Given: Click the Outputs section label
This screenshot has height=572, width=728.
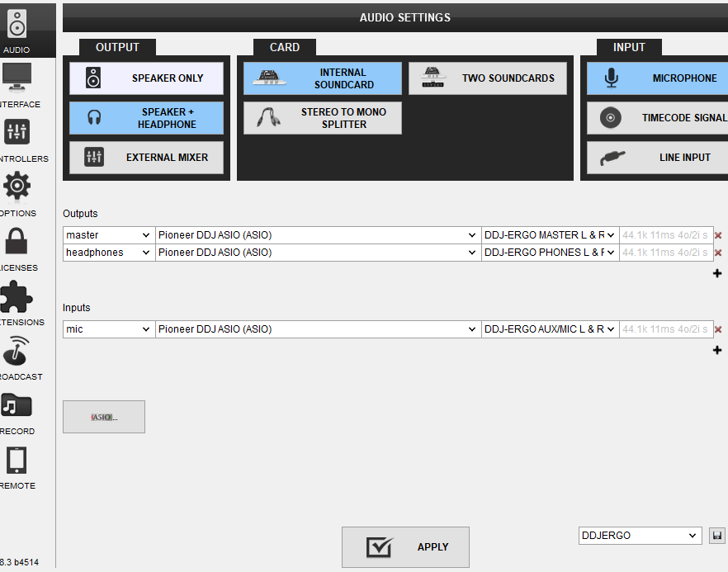Looking at the screenshot, I should tap(80, 214).
